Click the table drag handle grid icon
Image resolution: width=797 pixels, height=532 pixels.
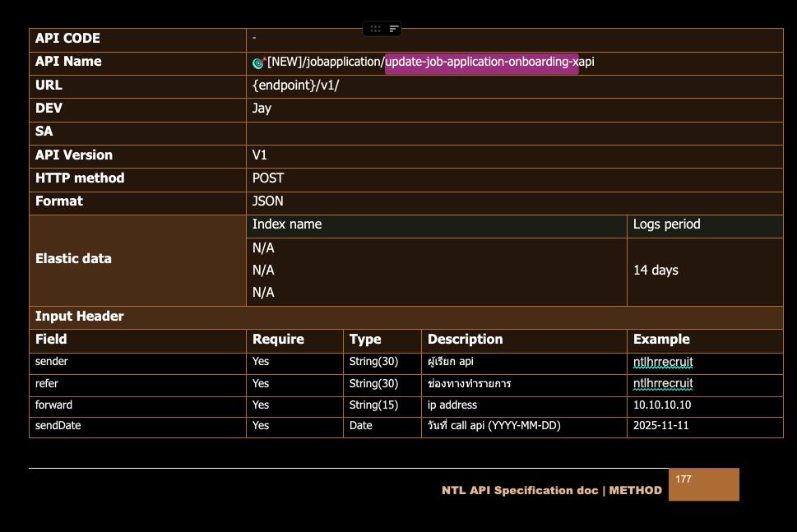[x=375, y=29]
